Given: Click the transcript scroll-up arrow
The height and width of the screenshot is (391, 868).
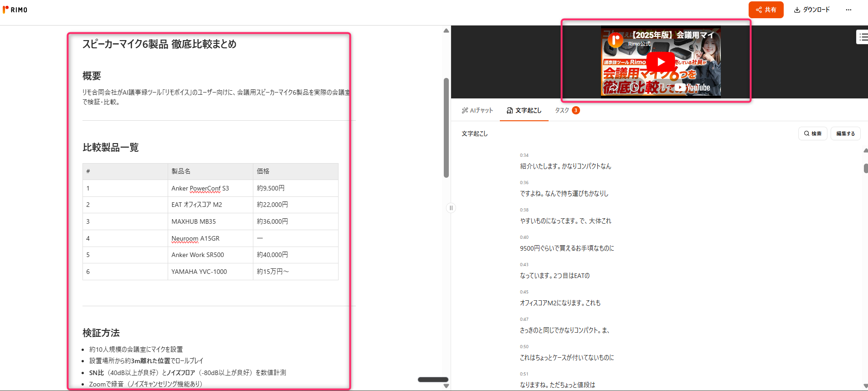Looking at the screenshot, I should 865,150.
